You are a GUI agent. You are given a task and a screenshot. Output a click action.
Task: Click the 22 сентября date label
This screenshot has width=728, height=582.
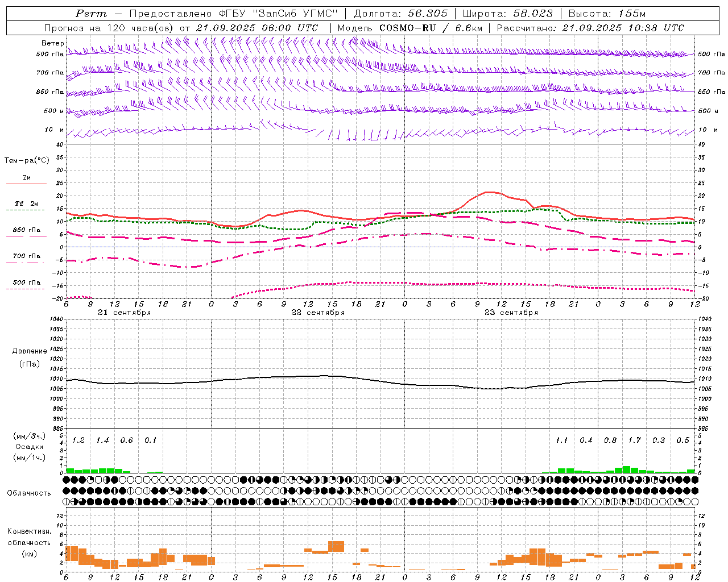tap(318, 313)
